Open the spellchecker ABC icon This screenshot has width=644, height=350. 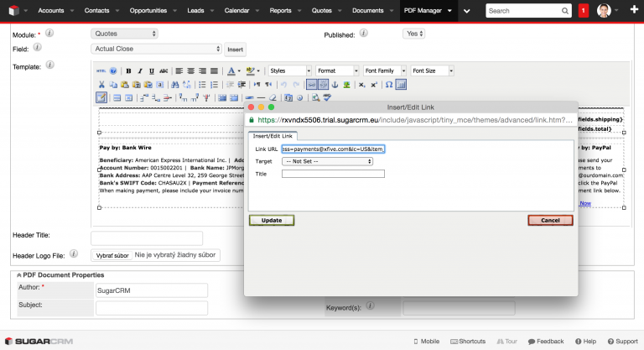(x=327, y=98)
